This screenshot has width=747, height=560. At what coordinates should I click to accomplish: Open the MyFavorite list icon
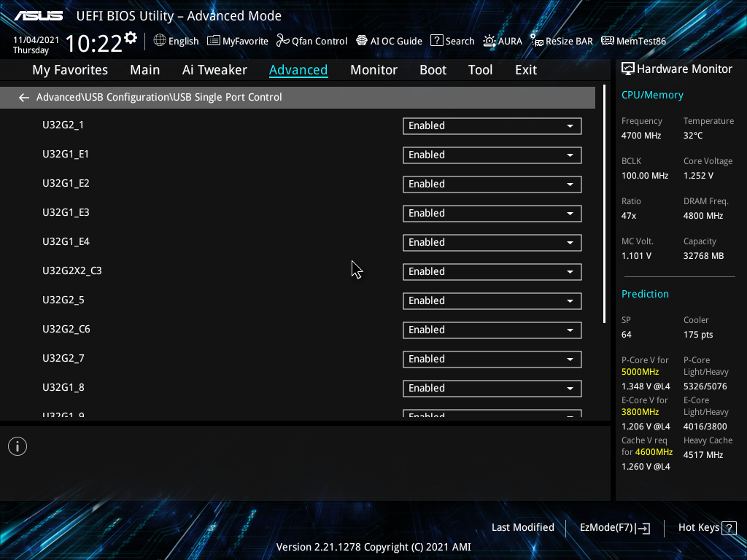pos(214,41)
